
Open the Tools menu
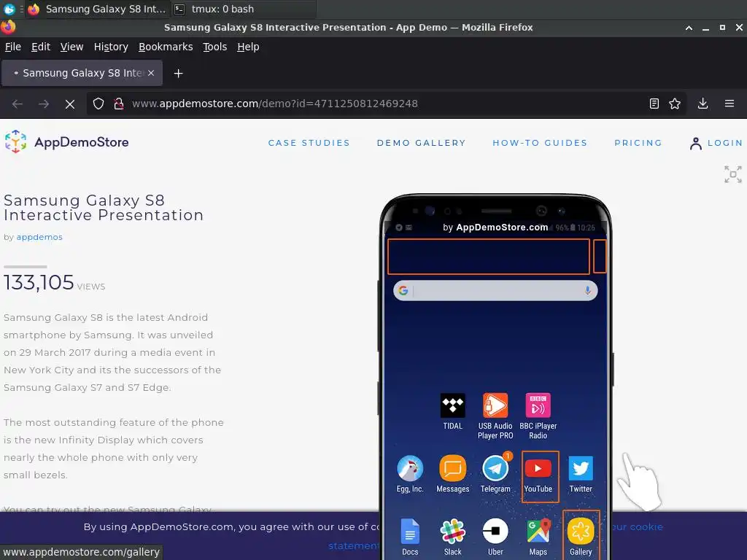coord(215,47)
